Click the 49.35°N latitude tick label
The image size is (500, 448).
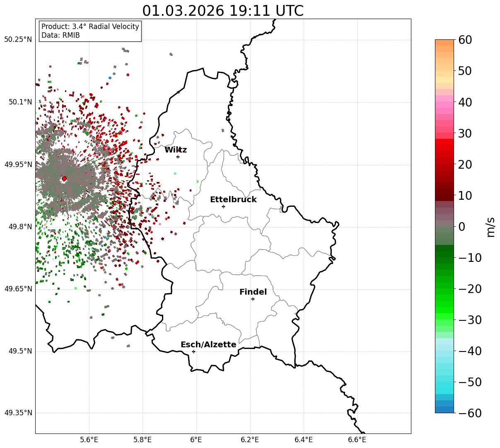tap(18, 413)
